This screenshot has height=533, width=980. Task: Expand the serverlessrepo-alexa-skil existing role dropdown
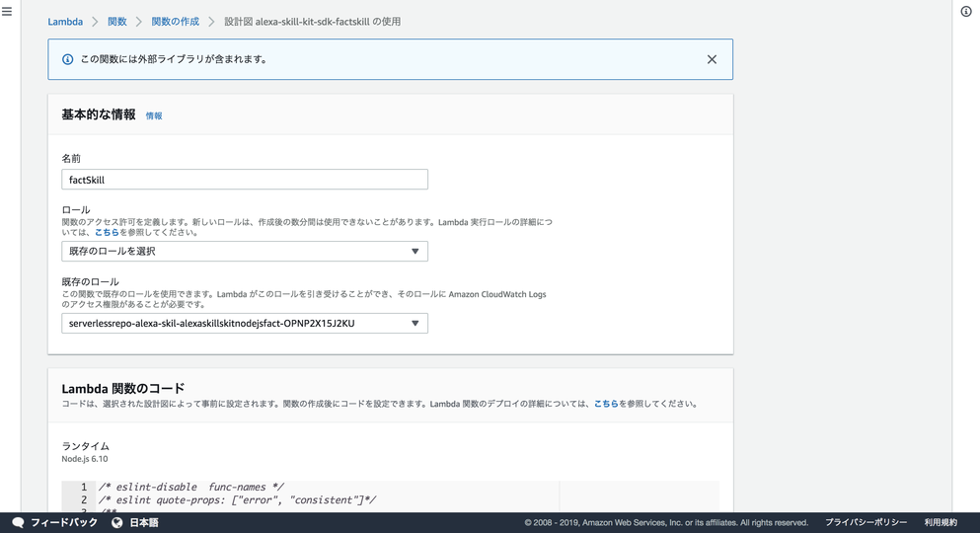tap(245, 323)
